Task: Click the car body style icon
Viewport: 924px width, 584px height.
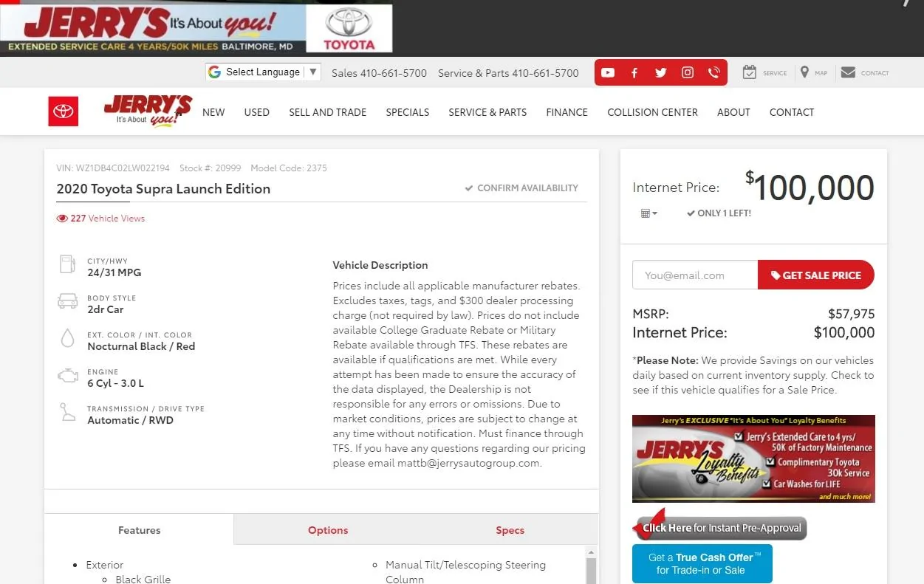Action: coord(67,302)
